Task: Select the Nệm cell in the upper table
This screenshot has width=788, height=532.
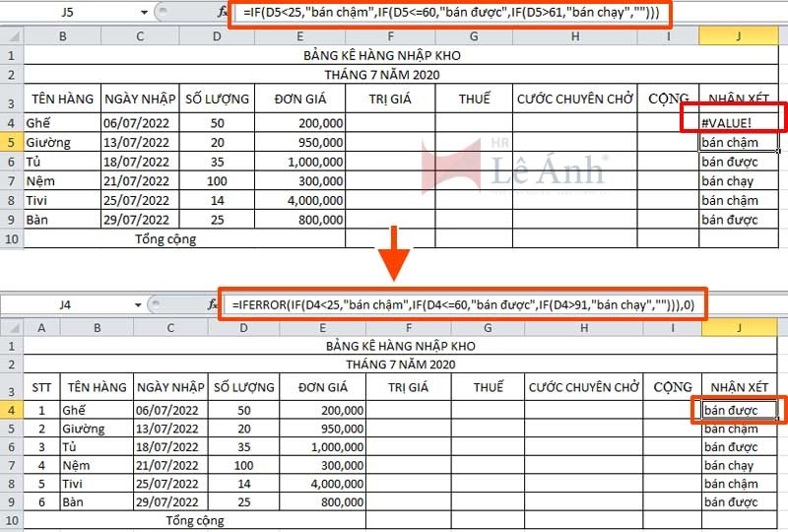Action: click(x=62, y=181)
